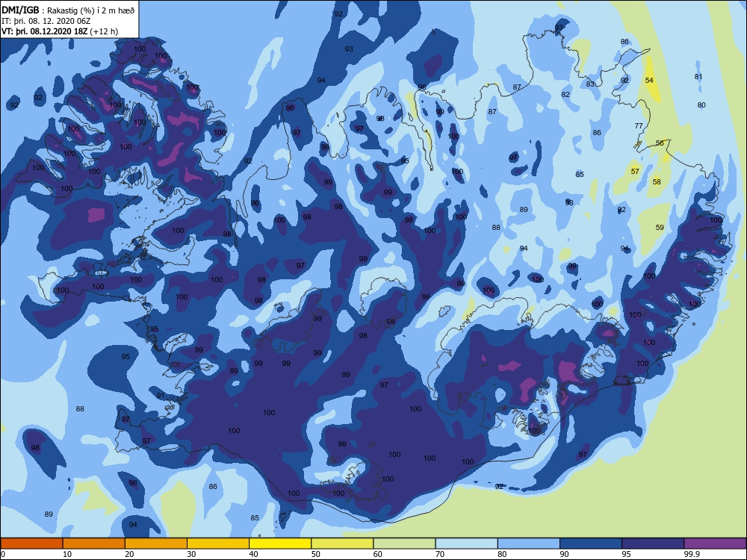Viewport: 747px width, 560px height.
Task: Click the map value '81' offshore northeast
Action: coord(698,76)
